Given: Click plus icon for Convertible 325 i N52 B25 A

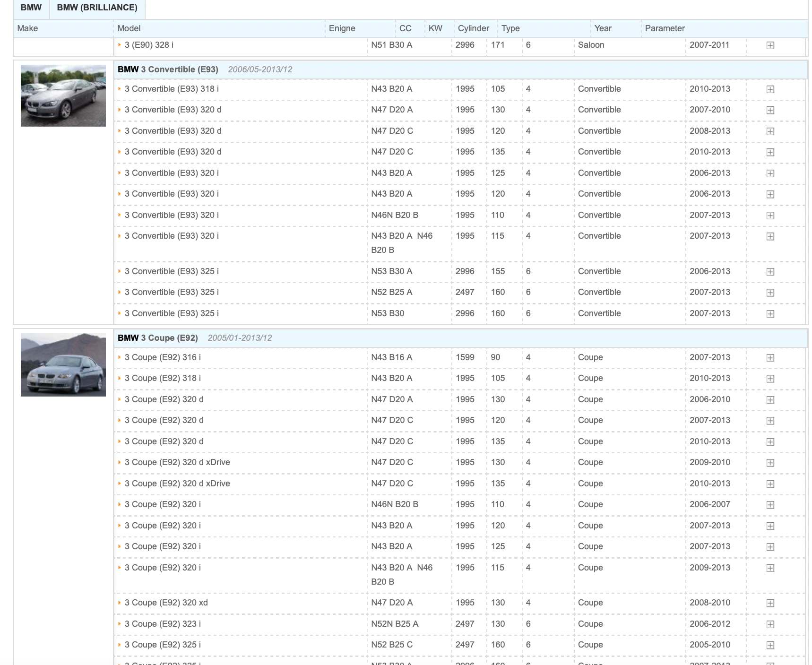Looking at the screenshot, I should coord(770,293).
